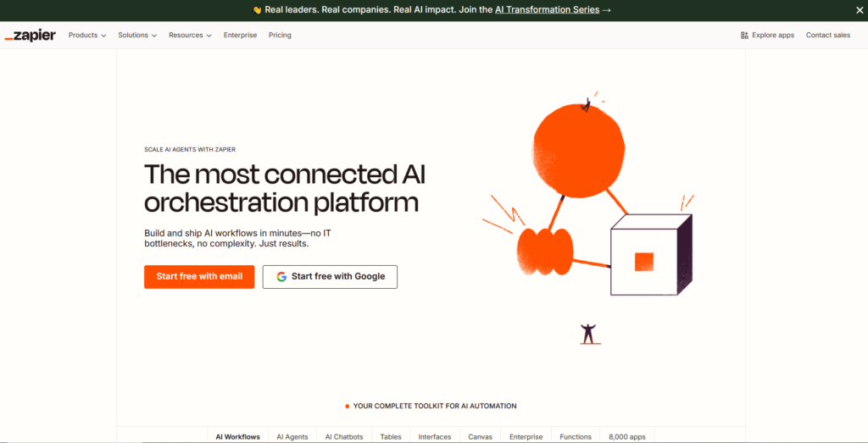Viewport: 868px width, 443px height.
Task: Click the Explore apps grid icon
Action: pos(744,36)
